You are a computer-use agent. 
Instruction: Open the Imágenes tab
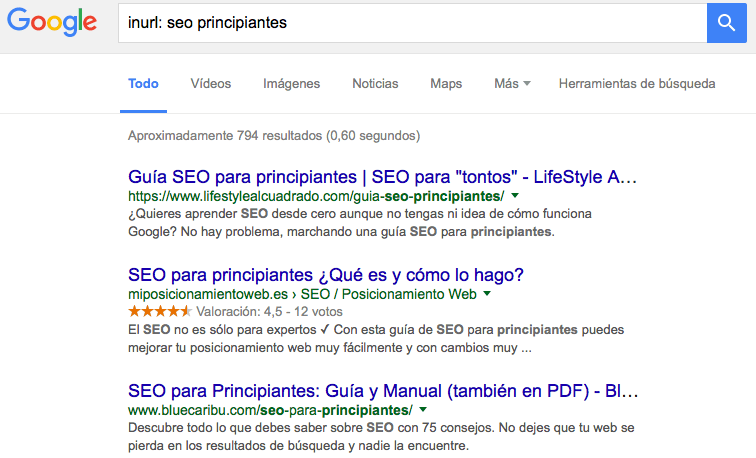[x=292, y=83]
